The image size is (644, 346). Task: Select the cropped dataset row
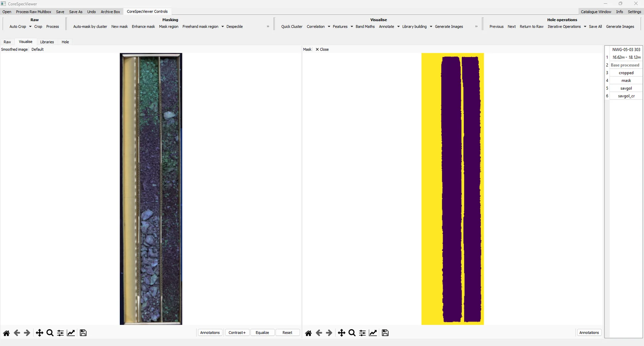[626, 73]
